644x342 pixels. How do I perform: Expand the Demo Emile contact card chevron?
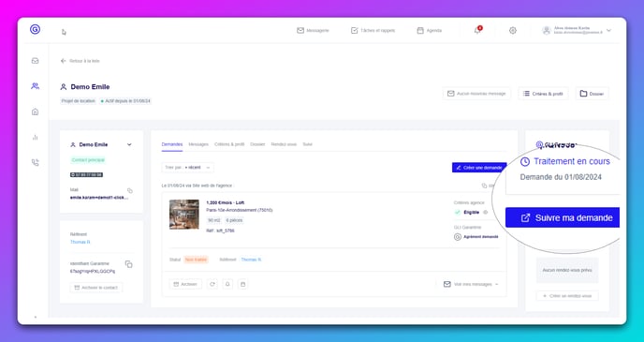129,144
